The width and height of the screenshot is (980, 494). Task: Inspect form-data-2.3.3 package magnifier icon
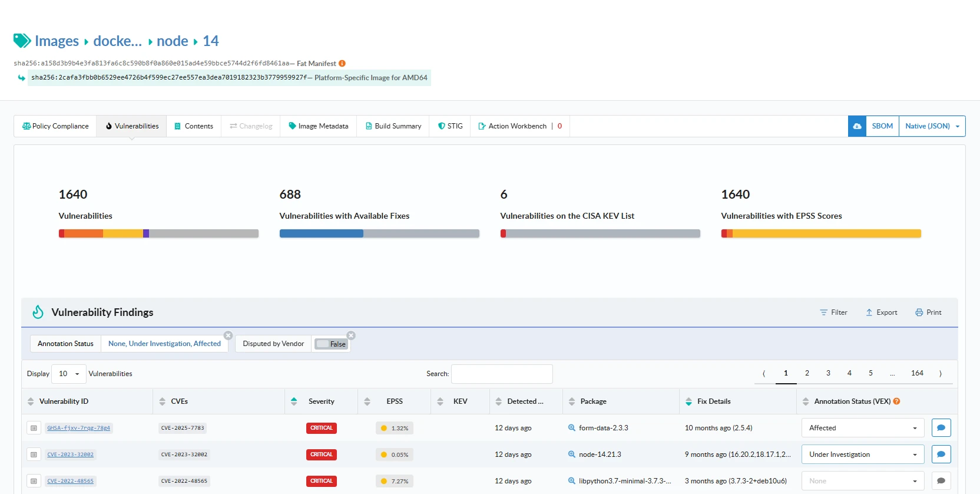(571, 428)
